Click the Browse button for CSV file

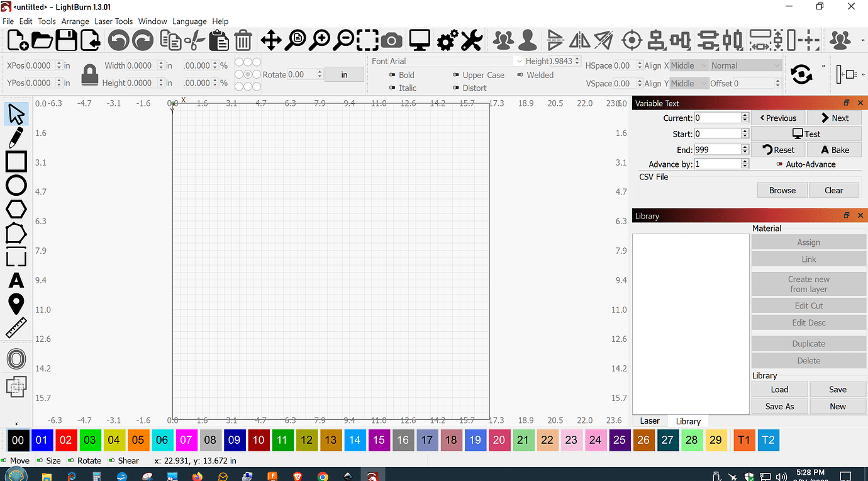point(782,190)
